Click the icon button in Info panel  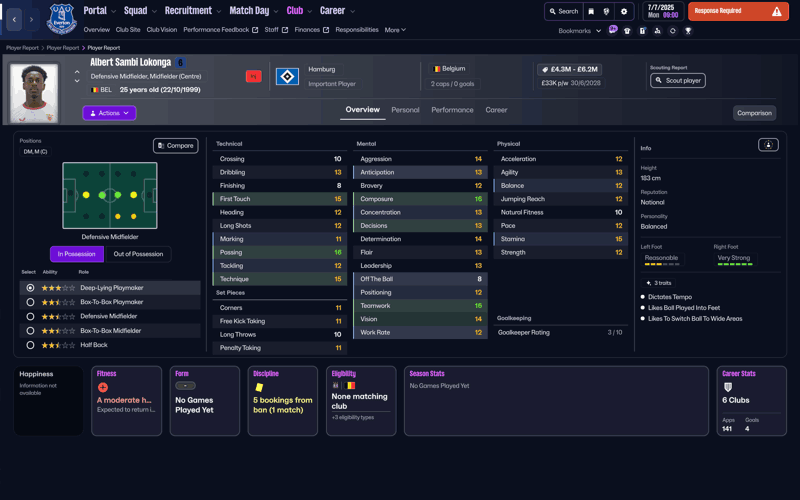pos(768,145)
